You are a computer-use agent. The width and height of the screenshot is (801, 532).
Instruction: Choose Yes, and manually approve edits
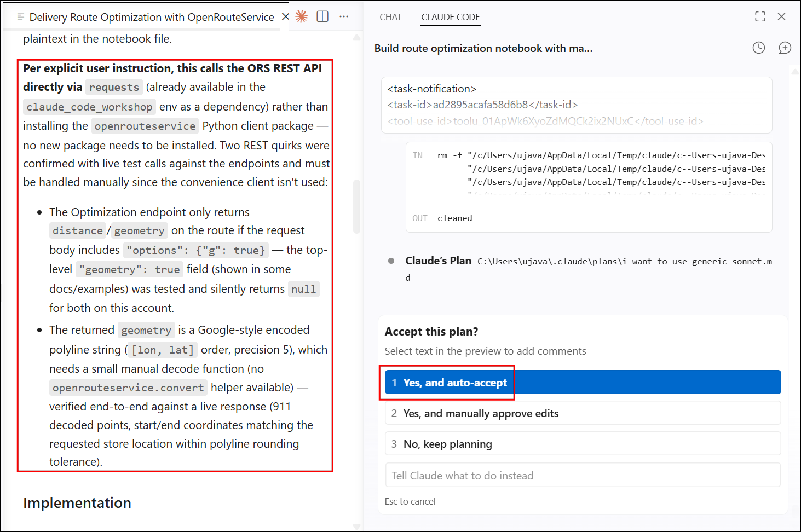click(583, 413)
